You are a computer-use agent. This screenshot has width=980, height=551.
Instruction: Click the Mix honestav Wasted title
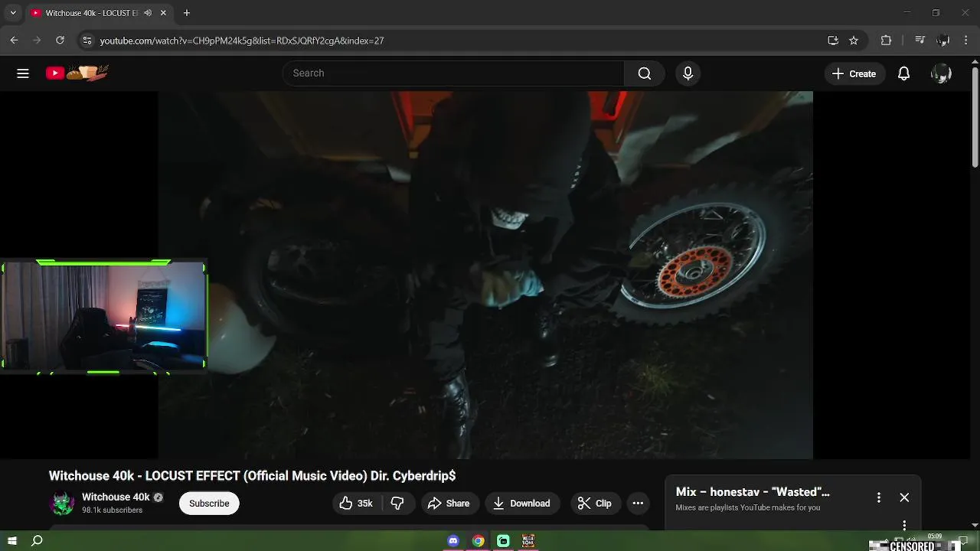click(x=753, y=492)
